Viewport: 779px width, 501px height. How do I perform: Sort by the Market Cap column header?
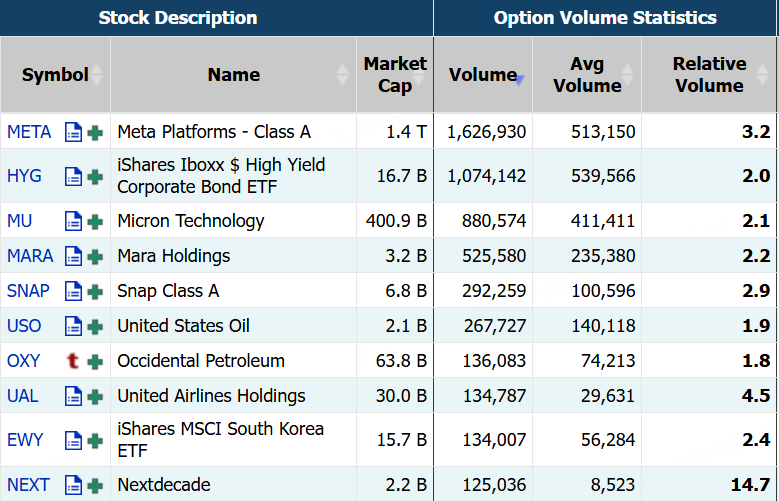[395, 75]
